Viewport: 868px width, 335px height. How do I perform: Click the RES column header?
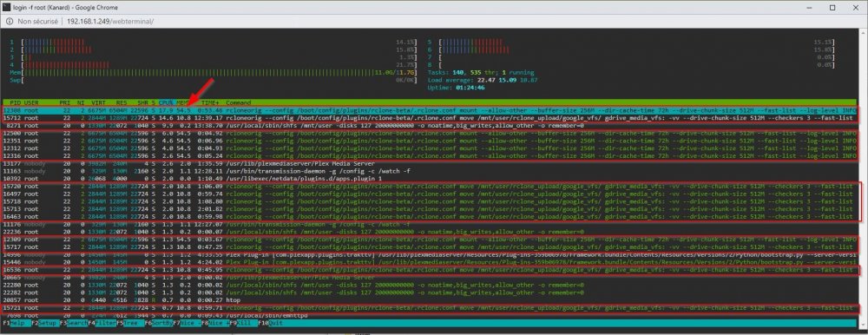pyautogui.click(x=122, y=103)
